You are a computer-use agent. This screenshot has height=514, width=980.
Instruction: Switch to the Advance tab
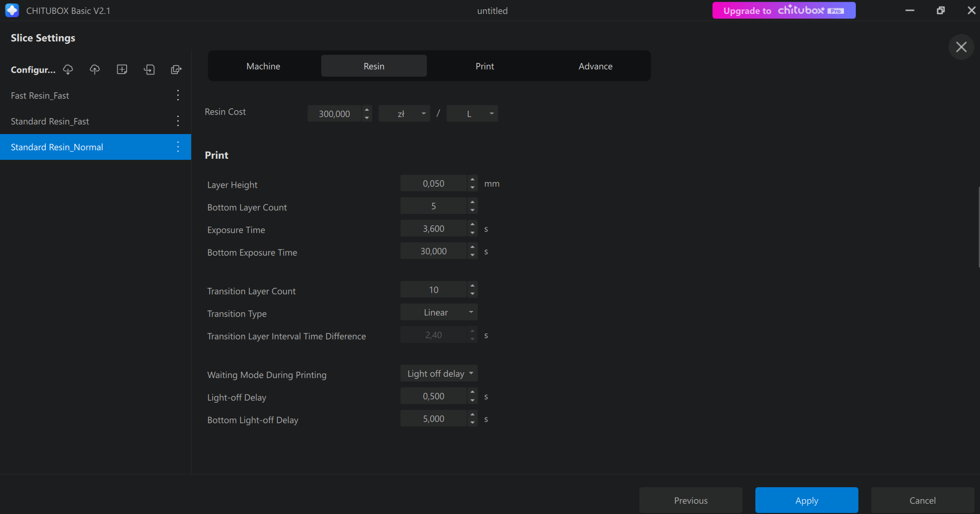tap(596, 66)
